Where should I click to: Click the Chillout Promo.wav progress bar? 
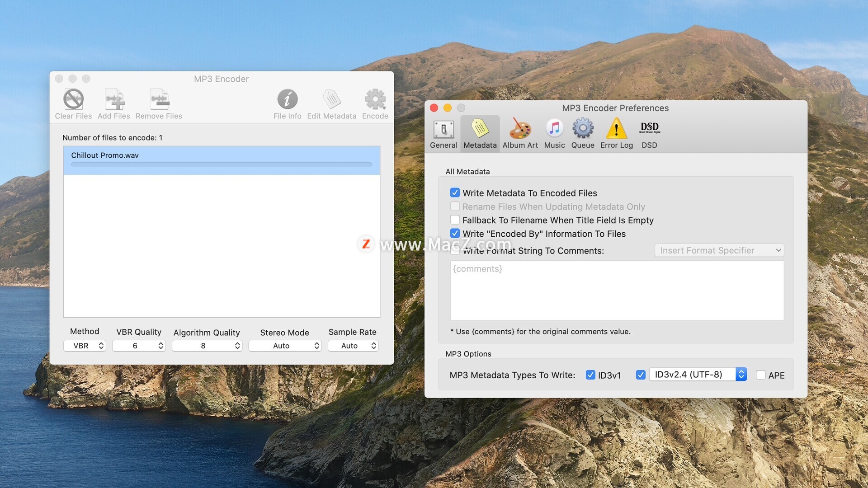coord(222,164)
